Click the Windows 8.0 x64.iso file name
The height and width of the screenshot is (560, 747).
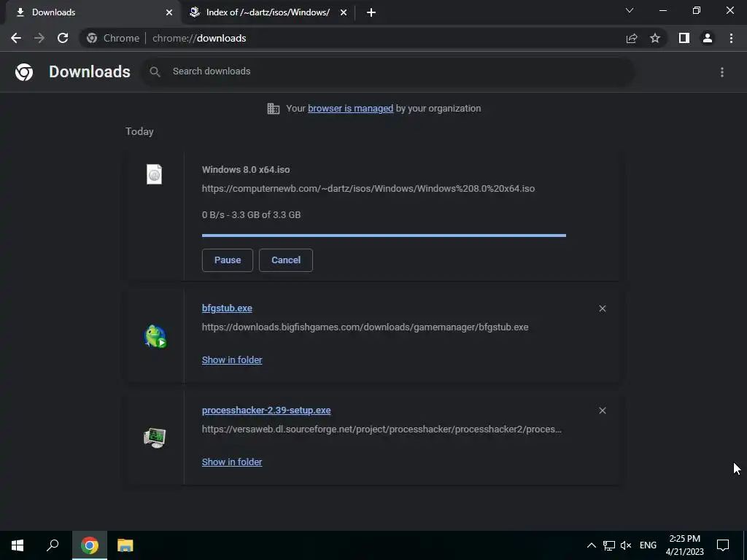[x=246, y=169]
